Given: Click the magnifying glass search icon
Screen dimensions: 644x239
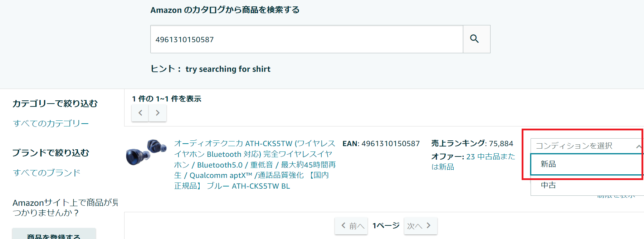Looking at the screenshot, I should click(476, 39).
